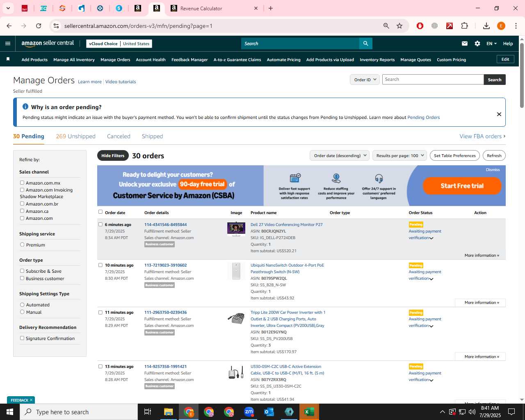Check the Amazon.com Invoicing Shadow Marketplace filter

point(22,190)
